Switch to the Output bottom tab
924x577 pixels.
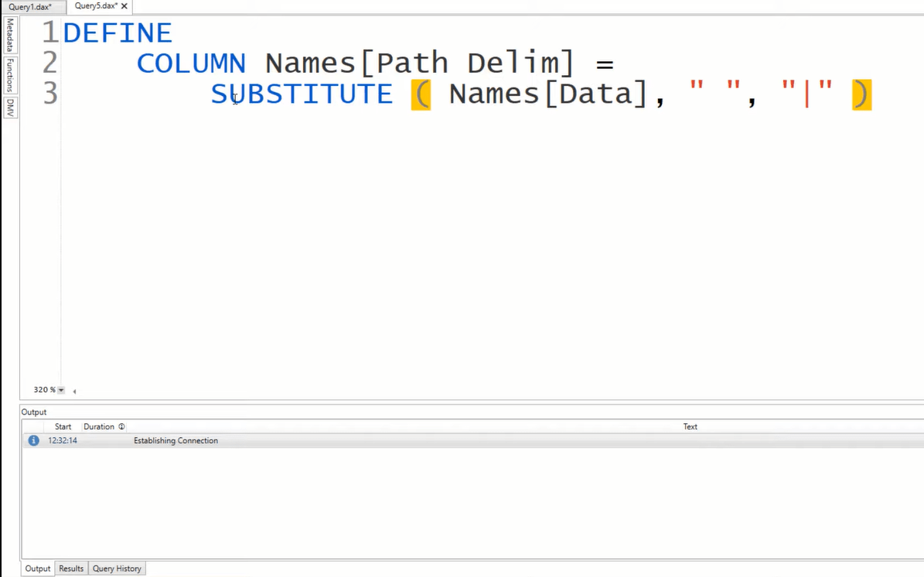tap(38, 568)
